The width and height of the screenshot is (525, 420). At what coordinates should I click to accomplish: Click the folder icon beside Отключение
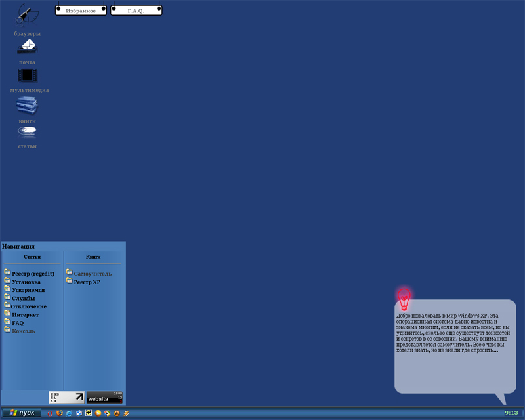tap(7, 304)
